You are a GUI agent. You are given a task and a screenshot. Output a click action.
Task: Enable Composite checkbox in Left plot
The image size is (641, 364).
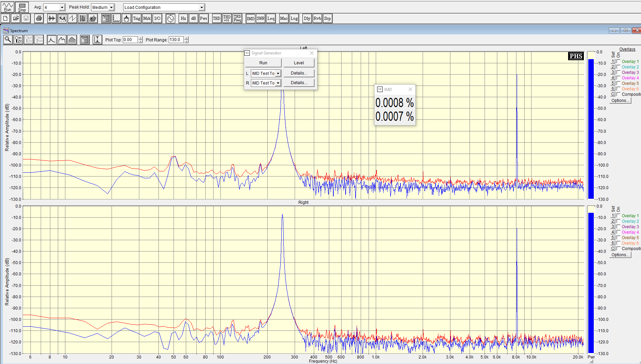coord(618,94)
